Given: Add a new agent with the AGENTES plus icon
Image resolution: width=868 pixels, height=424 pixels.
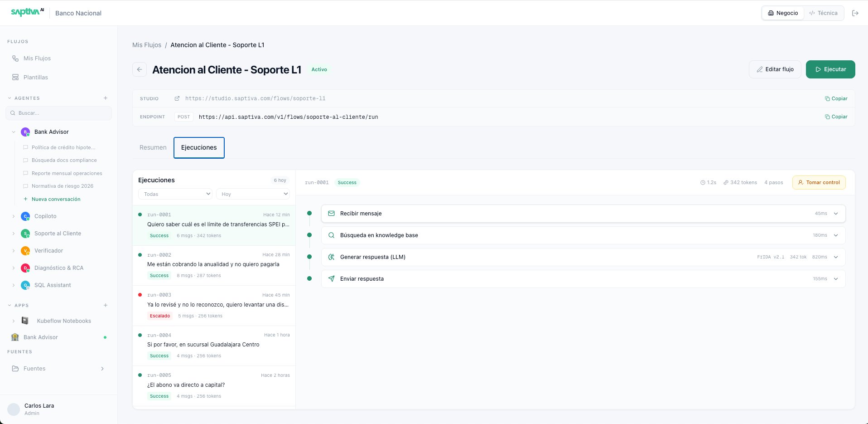Looking at the screenshot, I should click(106, 98).
